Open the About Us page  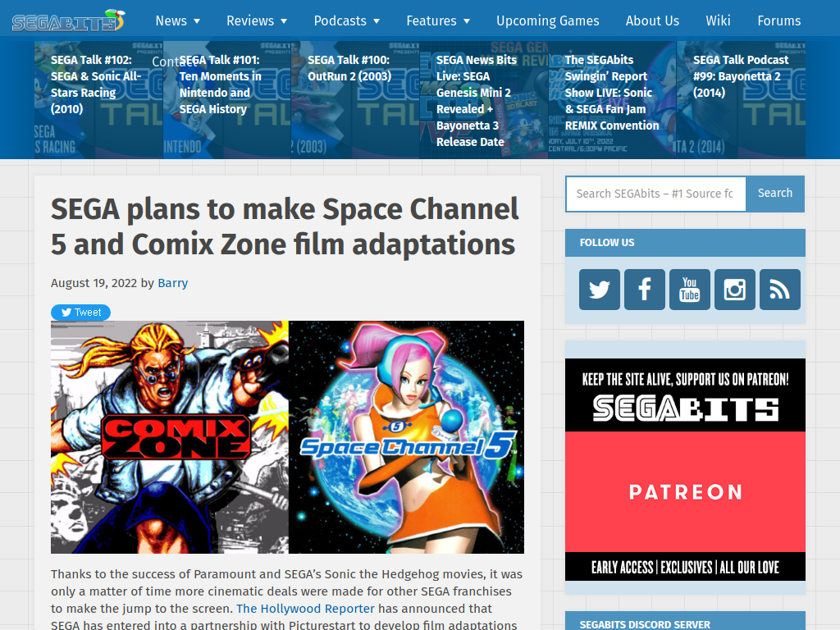[652, 21]
